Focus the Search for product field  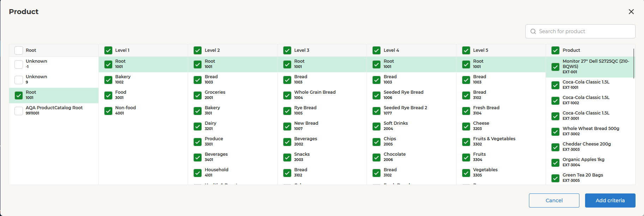point(580,31)
